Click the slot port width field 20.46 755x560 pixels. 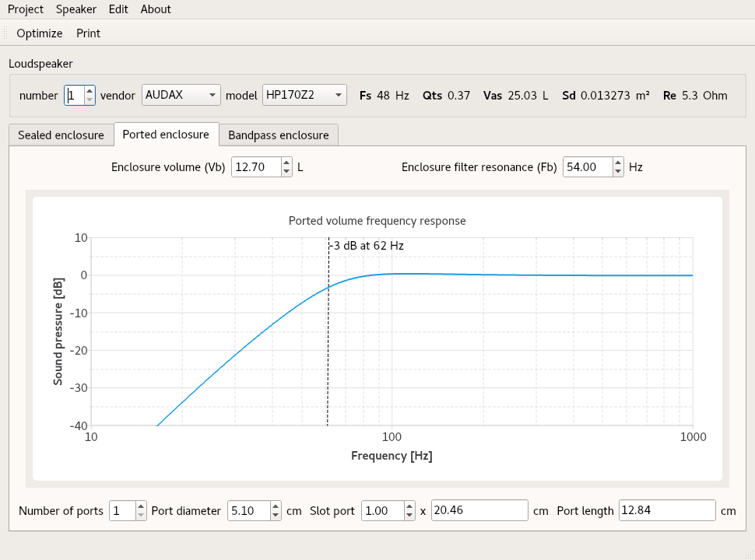tap(479, 511)
